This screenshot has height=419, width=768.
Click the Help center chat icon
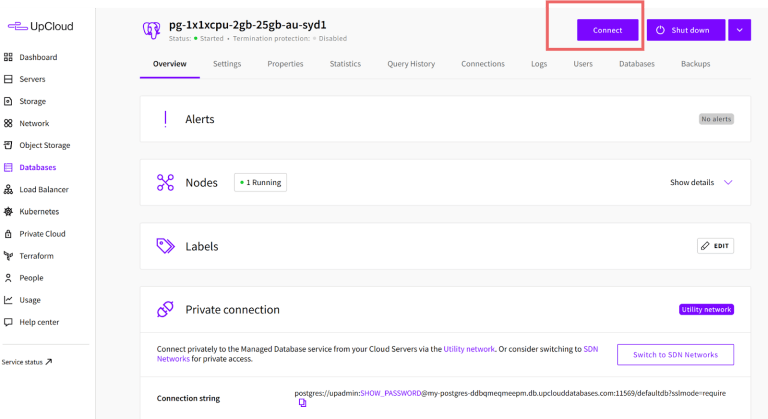click(x=8, y=322)
